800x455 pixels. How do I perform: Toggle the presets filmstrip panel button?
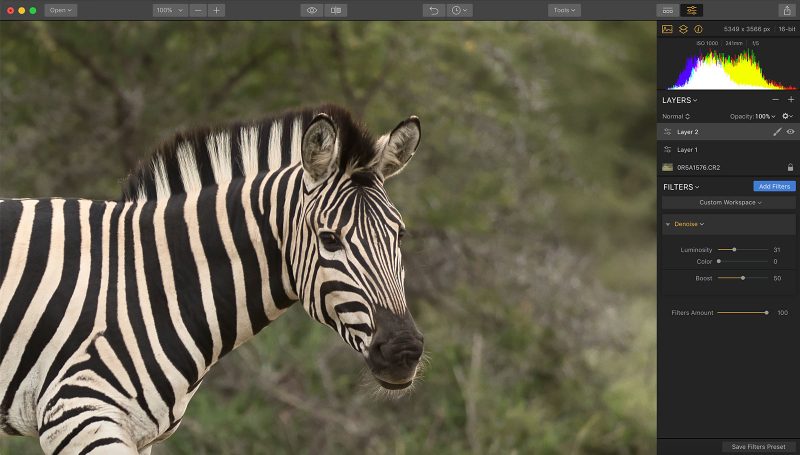[x=667, y=10]
